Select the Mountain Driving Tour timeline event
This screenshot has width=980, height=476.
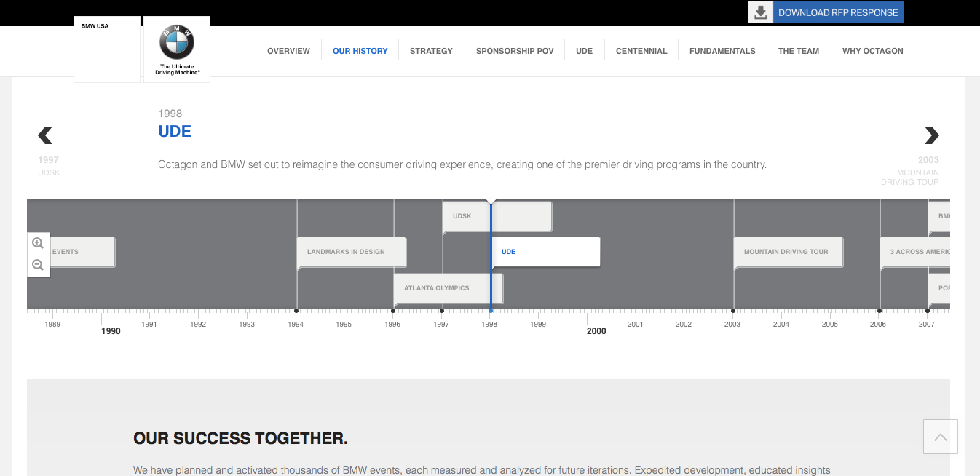pos(789,252)
